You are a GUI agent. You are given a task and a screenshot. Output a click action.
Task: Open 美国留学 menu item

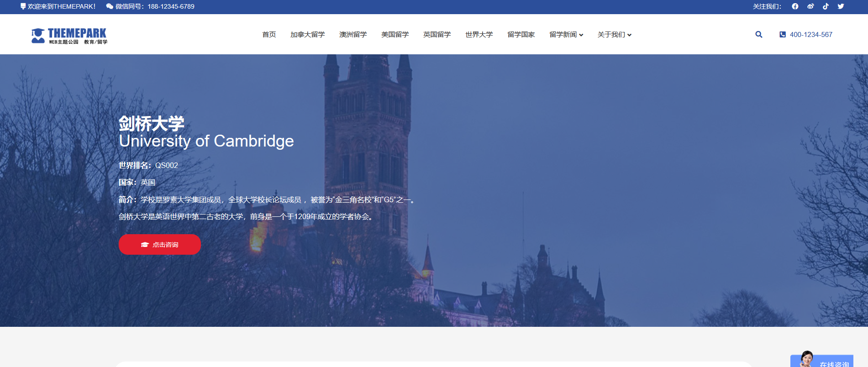395,35
